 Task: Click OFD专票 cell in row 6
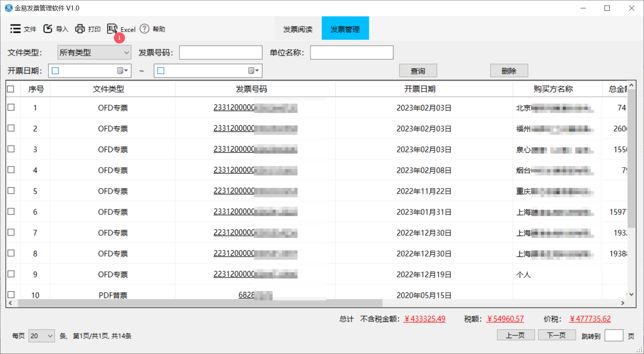[x=113, y=212]
